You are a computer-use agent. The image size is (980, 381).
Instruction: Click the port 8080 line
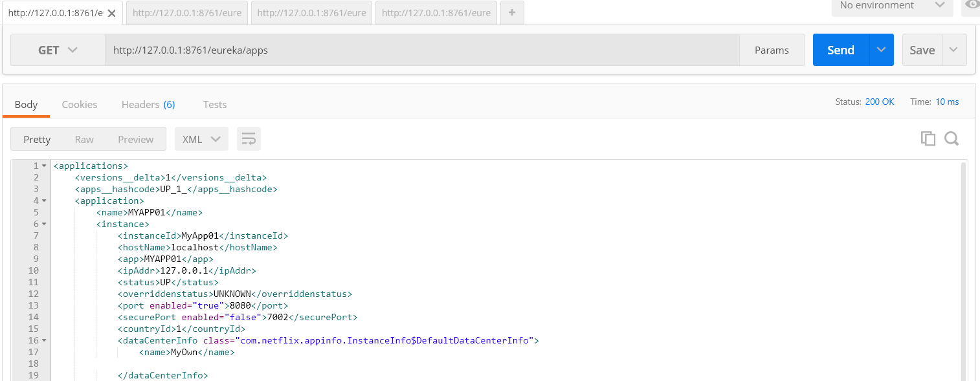(203, 306)
